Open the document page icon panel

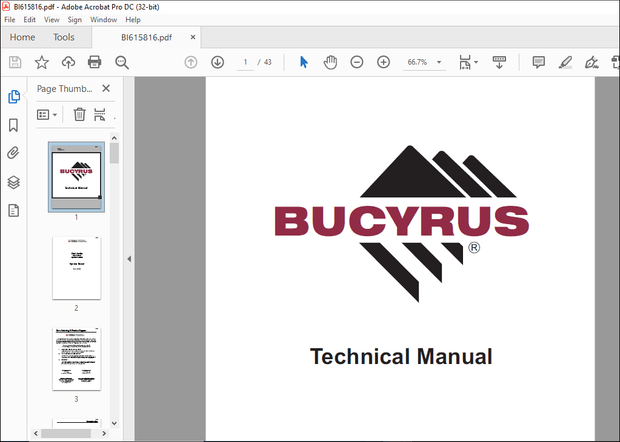point(13,211)
